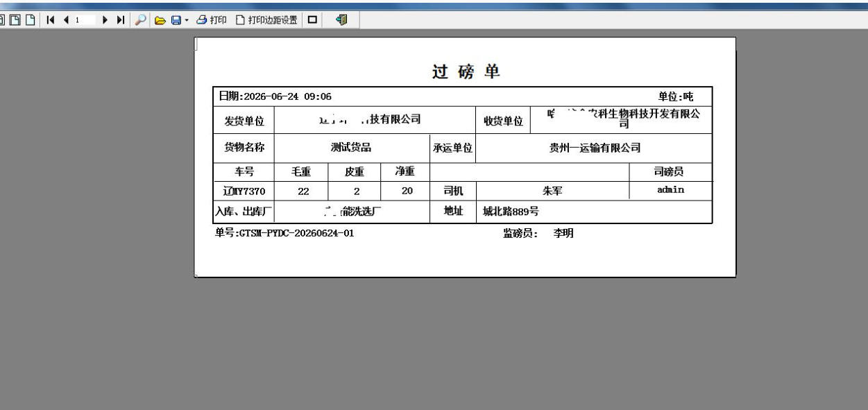The width and height of the screenshot is (868, 410).
Task: Click the 辽MY7370 plate number cell
Action: click(x=244, y=191)
